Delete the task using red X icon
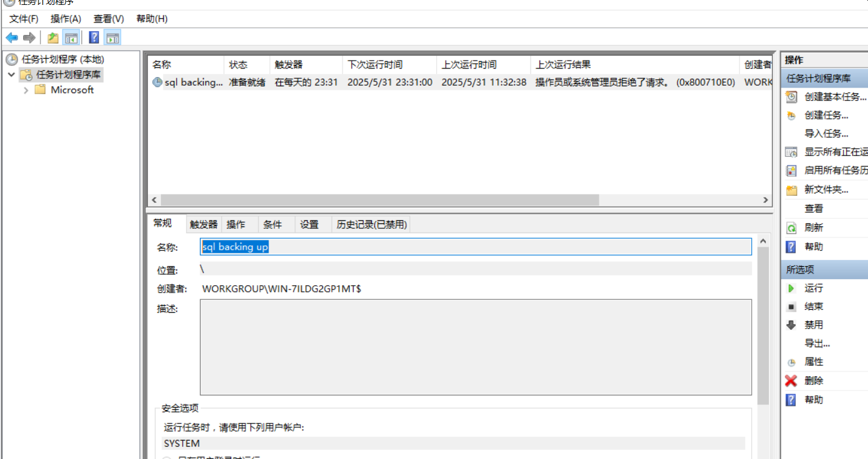 pyautogui.click(x=791, y=381)
